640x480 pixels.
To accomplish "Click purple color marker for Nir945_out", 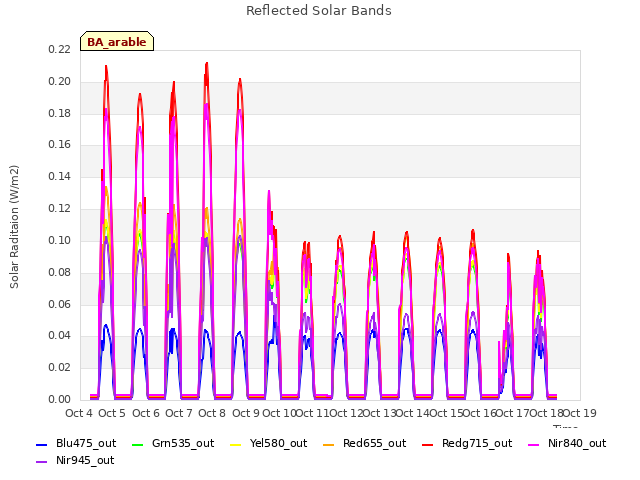I will tap(42, 462).
